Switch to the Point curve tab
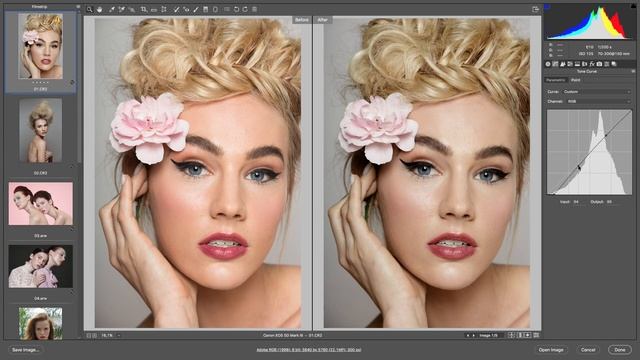This screenshot has height=360, width=640. (576, 80)
